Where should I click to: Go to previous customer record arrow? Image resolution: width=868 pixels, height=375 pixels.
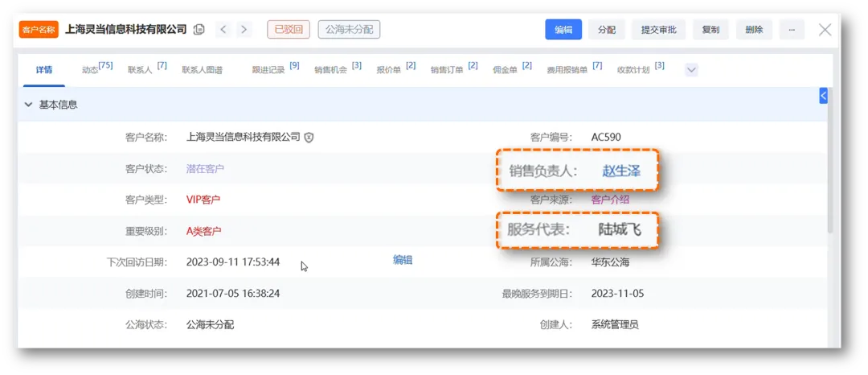pyautogui.click(x=223, y=30)
